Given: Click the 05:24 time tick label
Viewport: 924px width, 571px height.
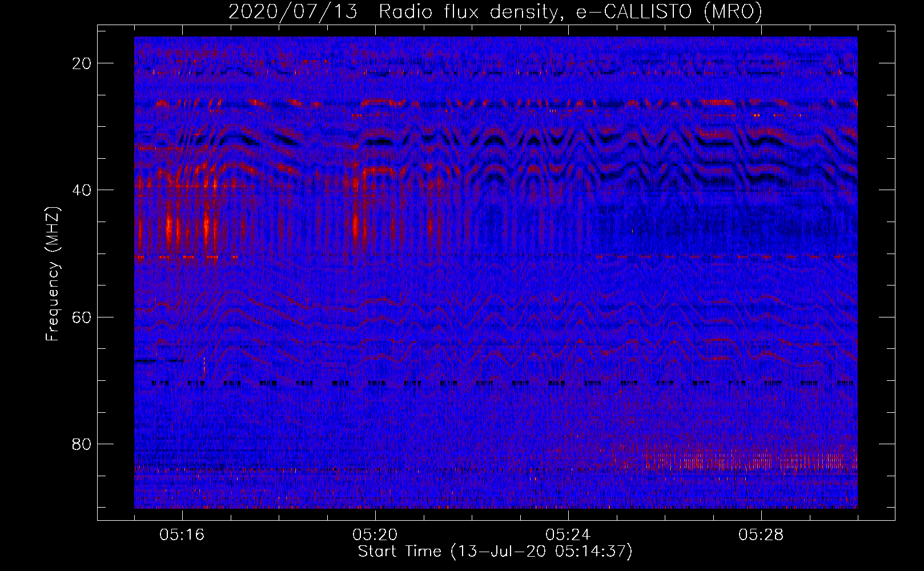Looking at the screenshot, I should coord(568,535).
